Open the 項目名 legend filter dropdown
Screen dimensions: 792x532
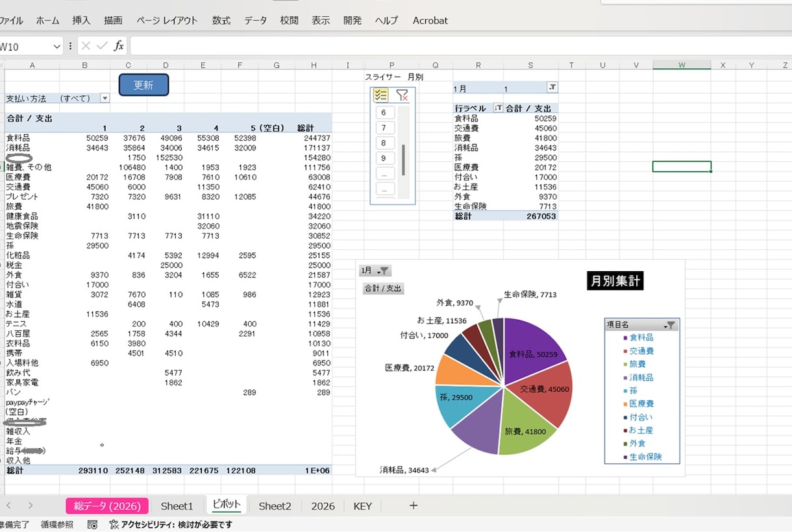pyautogui.click(x=670, y=325)
